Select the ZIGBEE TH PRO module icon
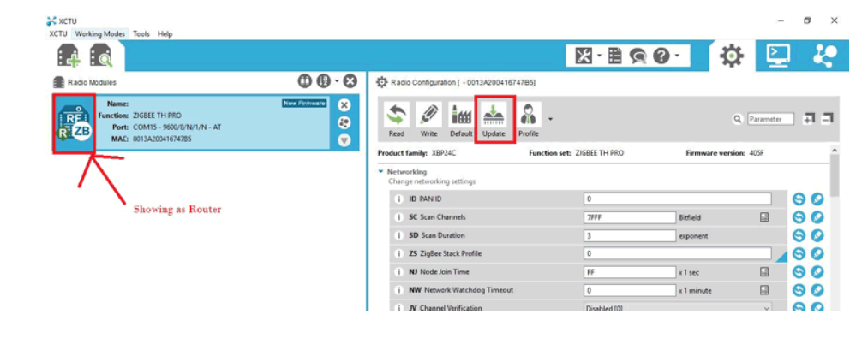This screenshot has width=868, height=338. tap(75, 123)
